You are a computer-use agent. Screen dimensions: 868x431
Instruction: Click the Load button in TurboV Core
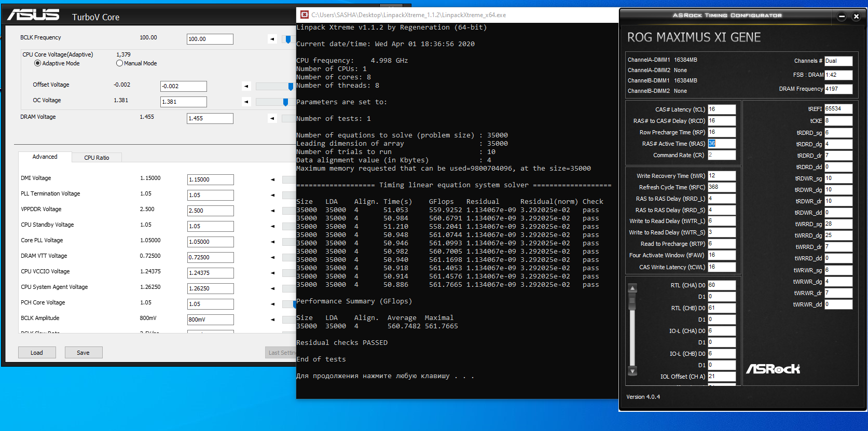(36, 353)
